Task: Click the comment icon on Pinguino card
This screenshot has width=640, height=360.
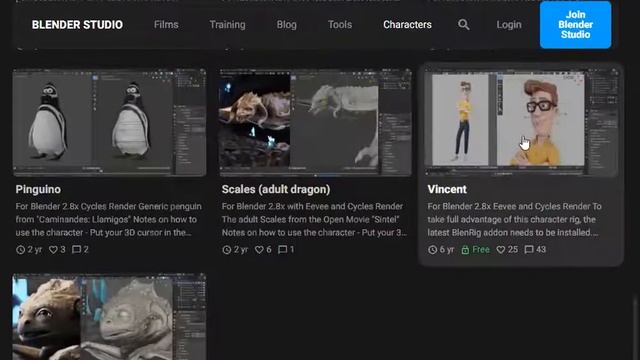Action: point(76,249)
